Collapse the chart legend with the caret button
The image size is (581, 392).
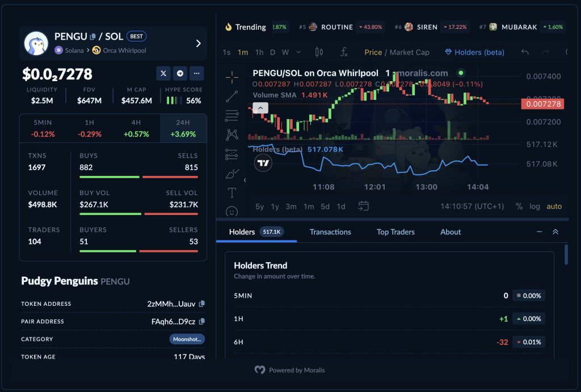point(260,108)
